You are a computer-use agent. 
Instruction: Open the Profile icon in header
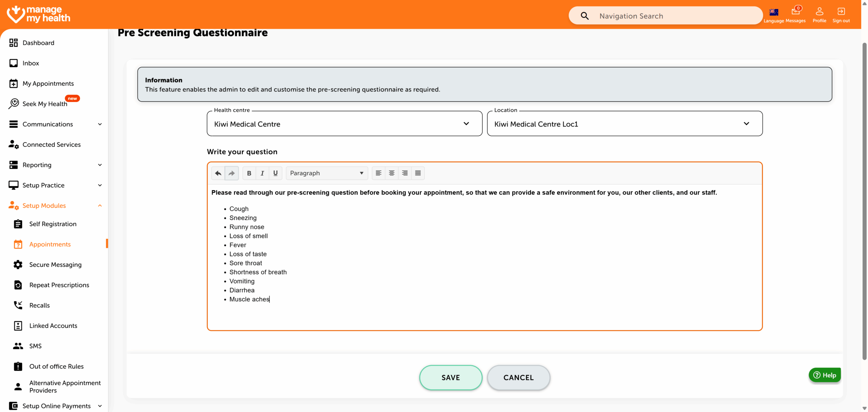tap(819, 12)
